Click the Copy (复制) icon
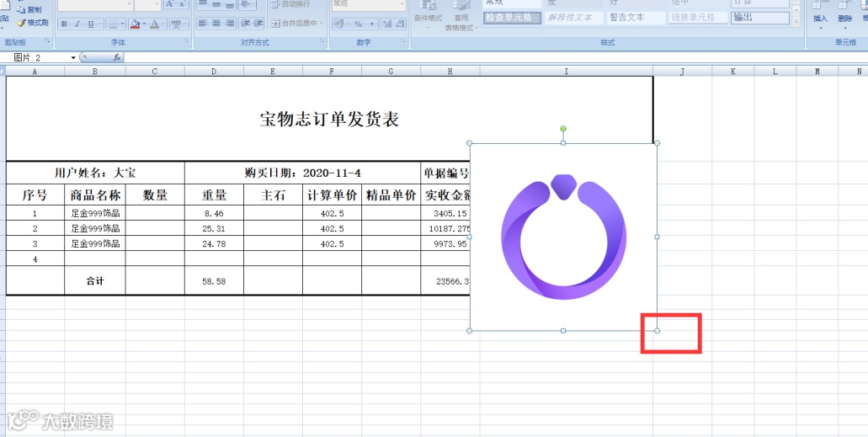Viewport: 868px width, 437px height. (x=20, y=10)
